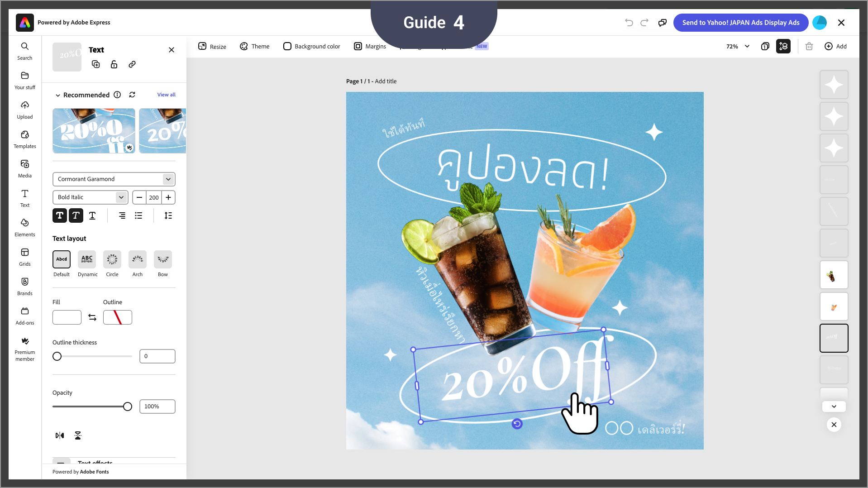
Task: Show Recommended info tooltip icon
Action: (117, 95)
